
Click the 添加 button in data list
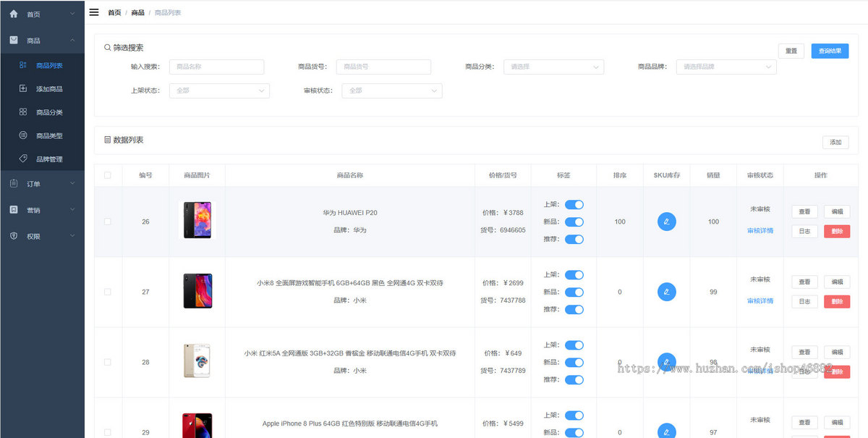835,142
